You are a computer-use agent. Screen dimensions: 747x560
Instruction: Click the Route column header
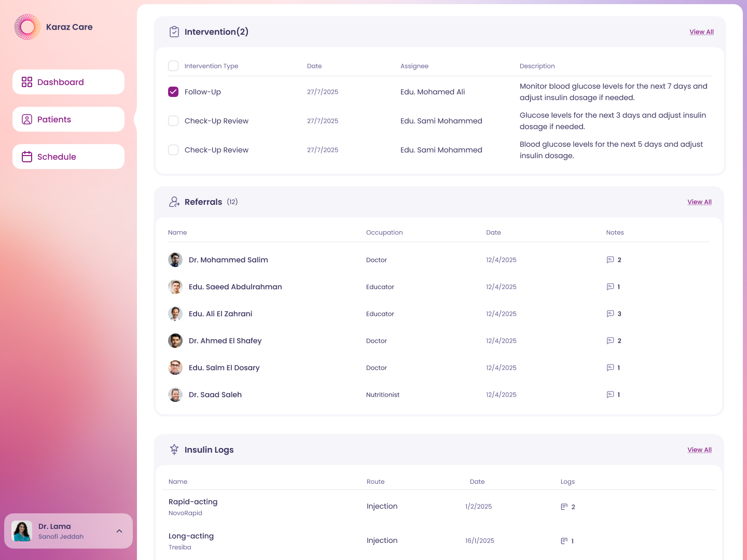376,482
